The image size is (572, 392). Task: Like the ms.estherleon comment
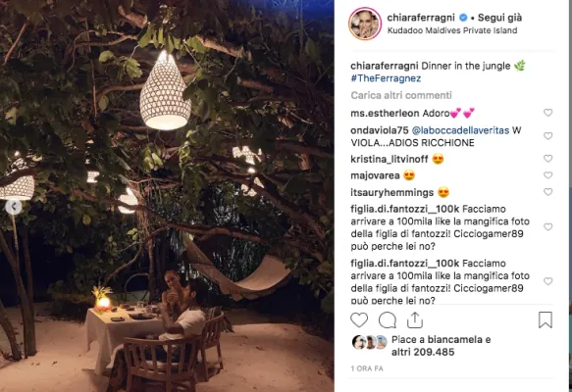click(547, 113)
